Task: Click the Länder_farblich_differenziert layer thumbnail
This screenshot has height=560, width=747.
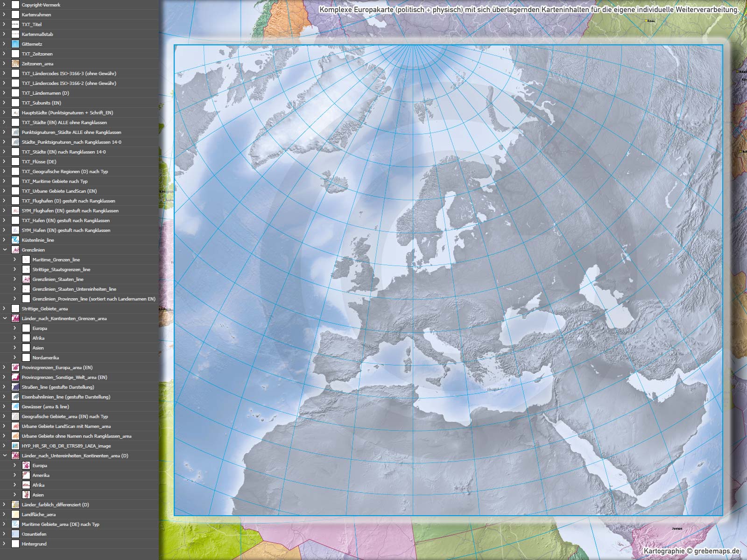Action: click(x=15, y=504)
